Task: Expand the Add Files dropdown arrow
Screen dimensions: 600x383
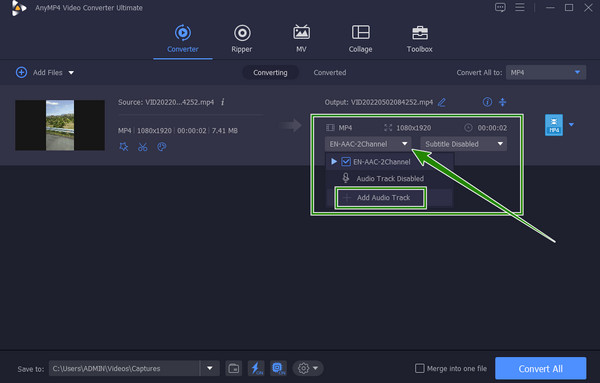Action: pos(71,73)
